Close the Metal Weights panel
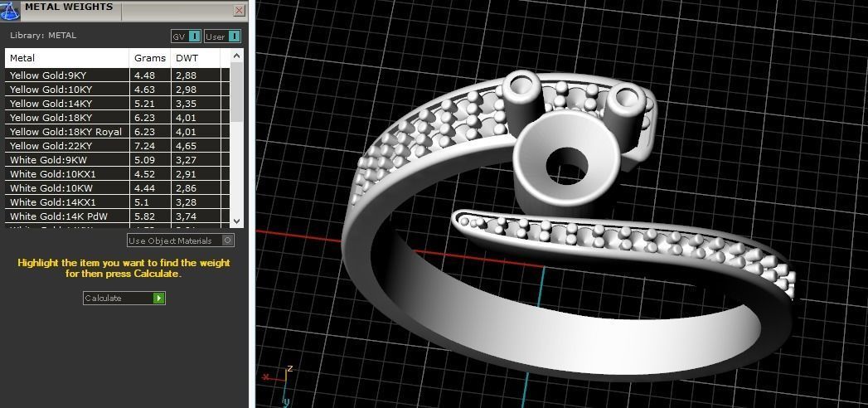 click(239, 10)
